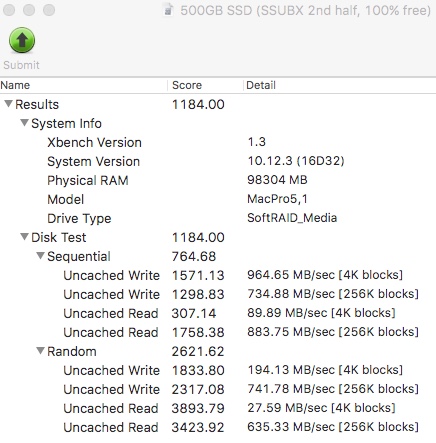Select Random Uncached Read 3893.79 row
The width and height of the screenshot is (436, 443).
218,408
